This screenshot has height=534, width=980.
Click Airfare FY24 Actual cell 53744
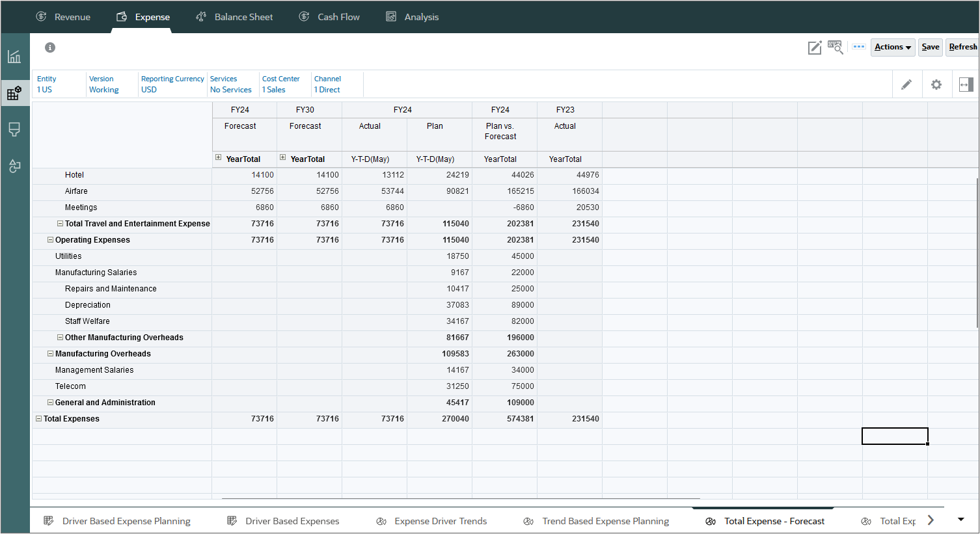[x=375, y=191]
